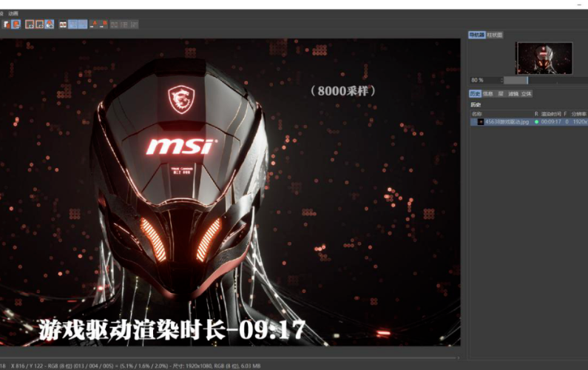588x370 pixels.
Task: Click the Open image icon in the toolbar
Action: 7,24
